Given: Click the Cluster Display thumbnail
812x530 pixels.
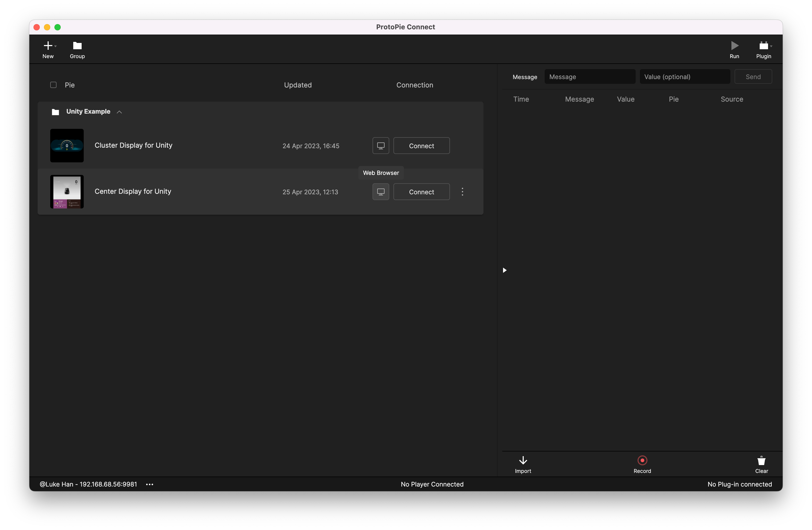Looking at the screenshot, I should pyautogui.click(x=67, y=145).
